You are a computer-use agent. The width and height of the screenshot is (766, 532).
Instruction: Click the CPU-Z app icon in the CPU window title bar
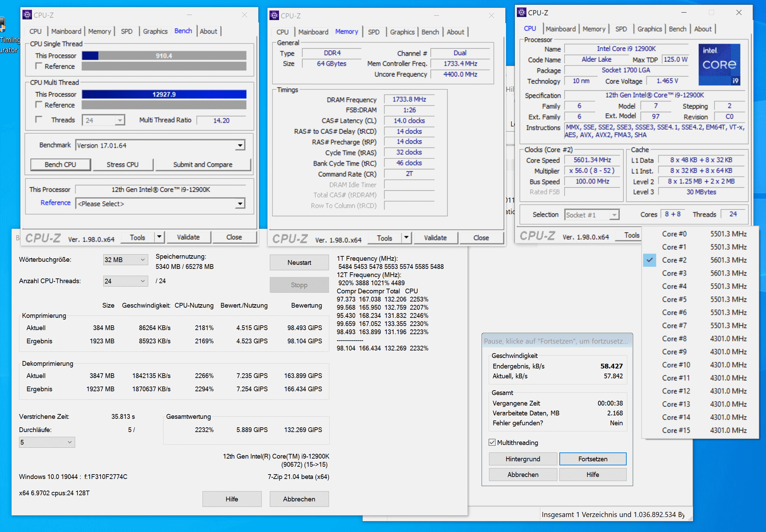coord(521,13)
